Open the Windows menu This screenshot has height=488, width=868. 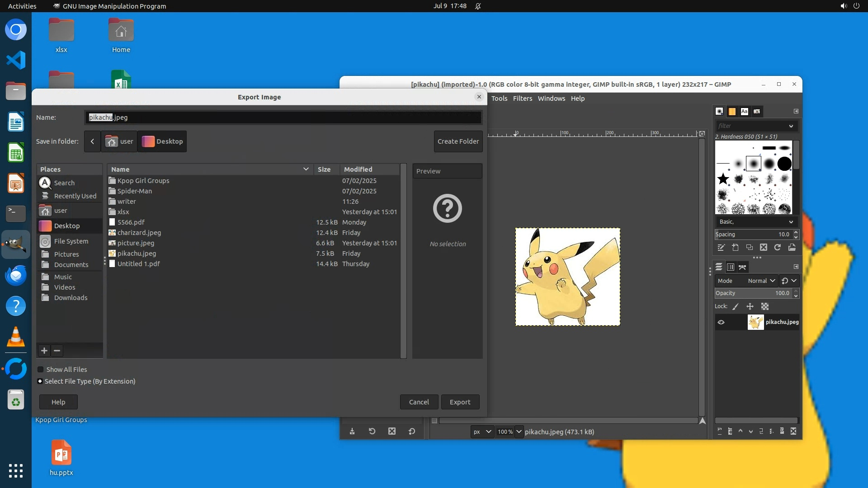[551, 98]
